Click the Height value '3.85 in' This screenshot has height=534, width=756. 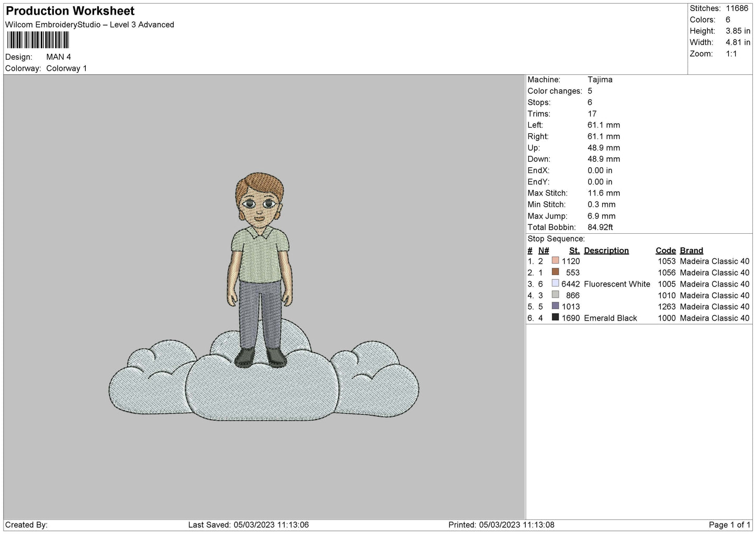tap(738, 31)
